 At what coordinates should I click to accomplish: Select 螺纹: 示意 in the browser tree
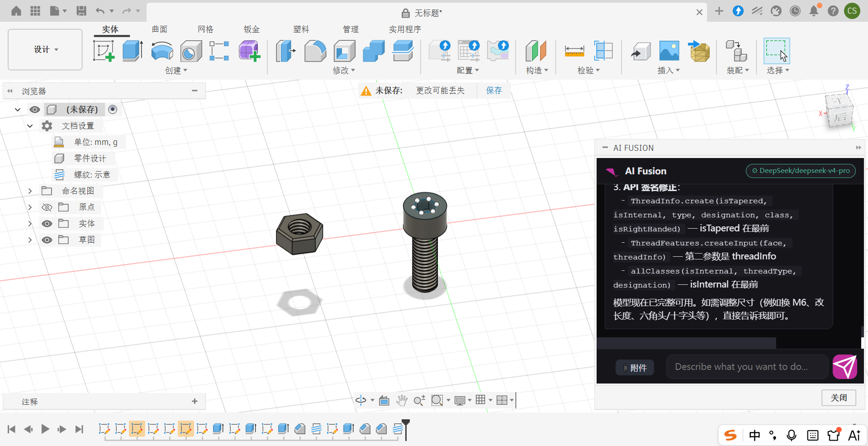[92, 175]
